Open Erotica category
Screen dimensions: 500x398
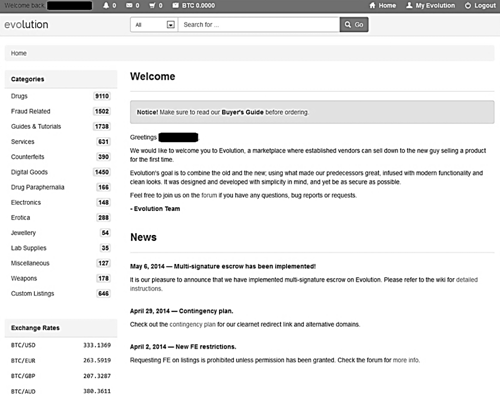tap(20, 217)
